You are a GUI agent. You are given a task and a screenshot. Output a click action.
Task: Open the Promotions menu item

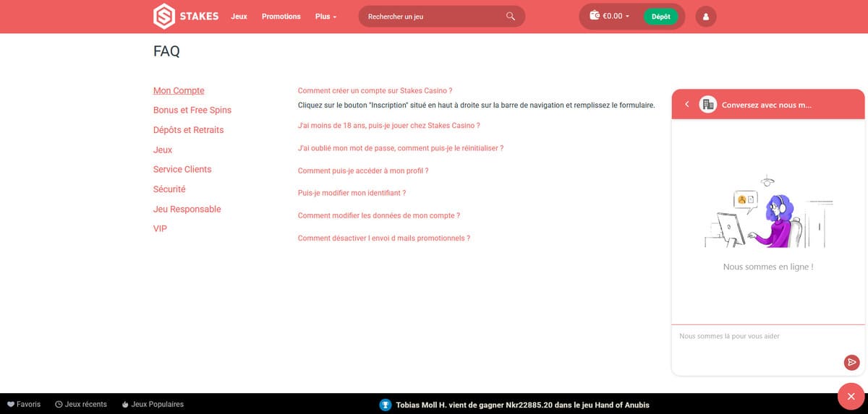(x=281, y=16)
